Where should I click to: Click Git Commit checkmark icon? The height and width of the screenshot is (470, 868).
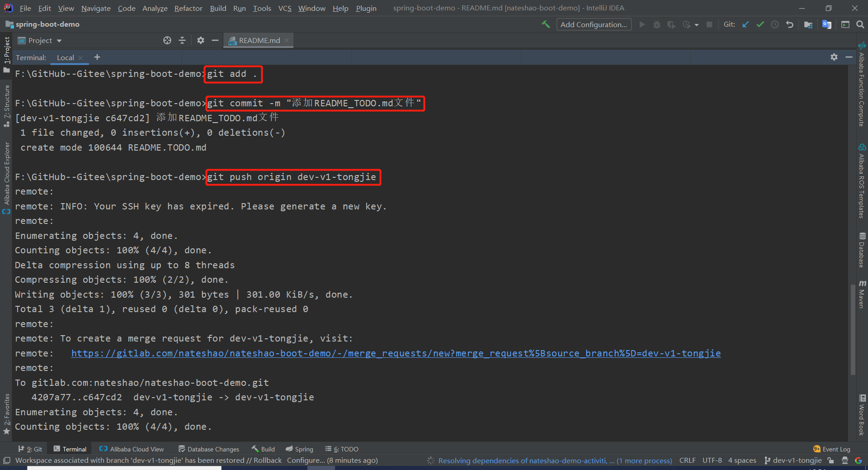click(760, 24)
